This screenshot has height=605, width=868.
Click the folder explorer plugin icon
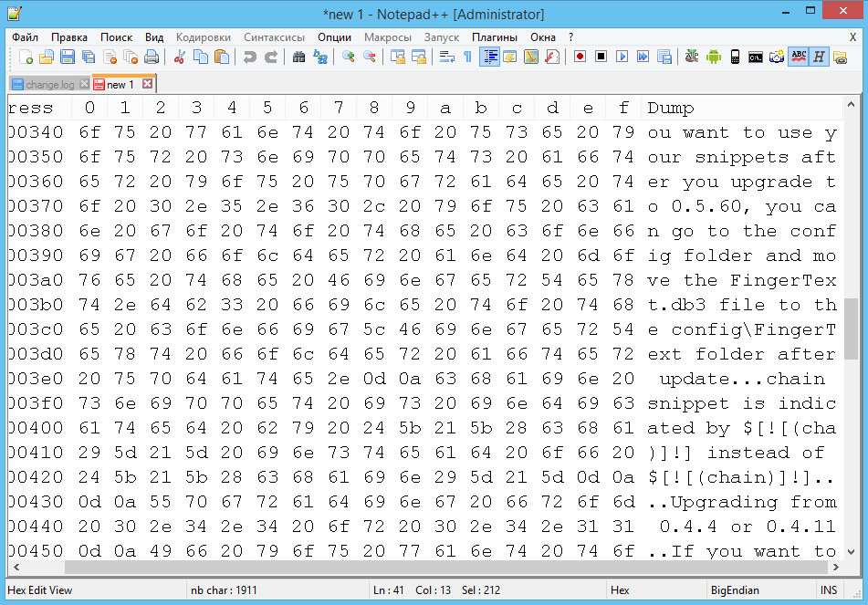(x=841, y=57)
